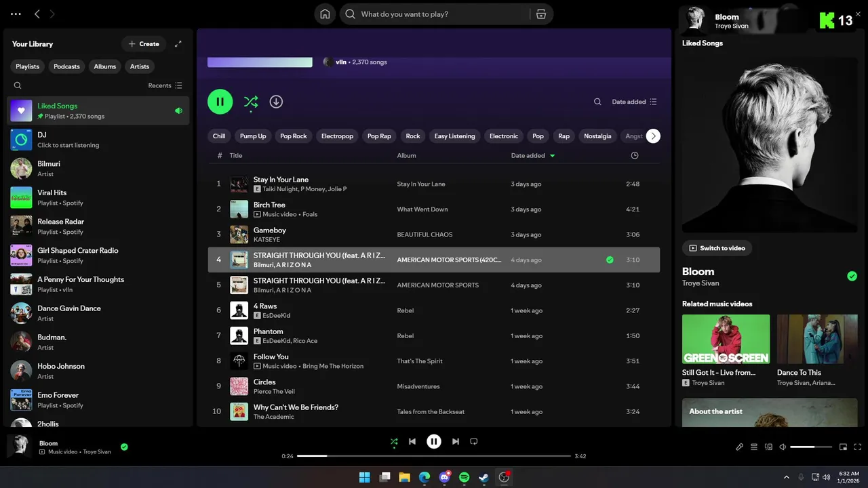Toggle shuffle in the bottom player bar
The width and height of the screenshot is (868, 488).
click(394, 442)
